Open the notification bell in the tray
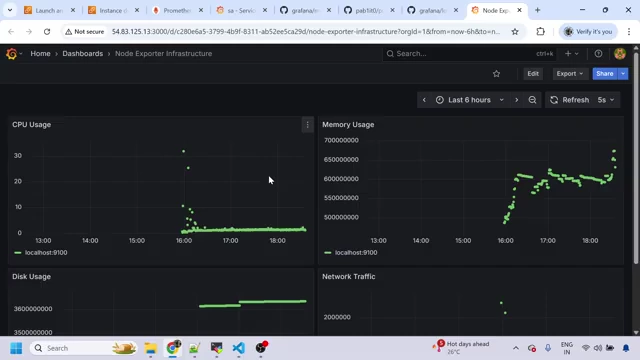Viewport: 640px width, 360px height. (x=626, y=348)
